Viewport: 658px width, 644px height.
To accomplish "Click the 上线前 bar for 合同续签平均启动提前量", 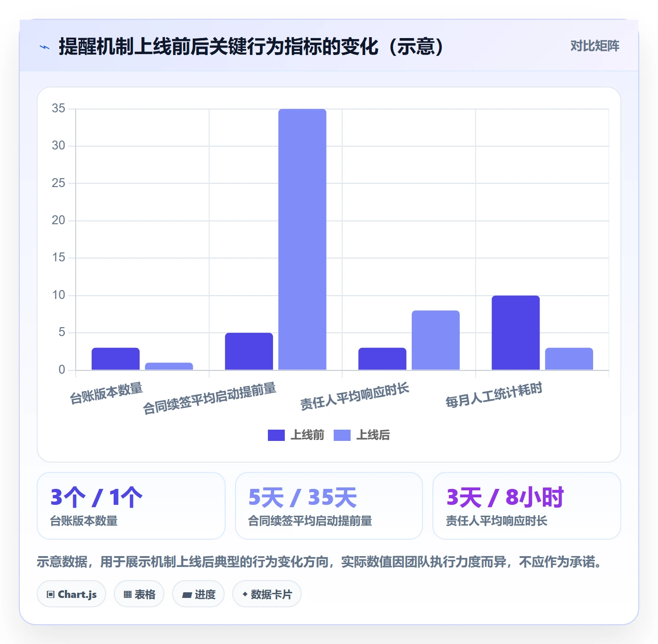I will tap(249, 351).
